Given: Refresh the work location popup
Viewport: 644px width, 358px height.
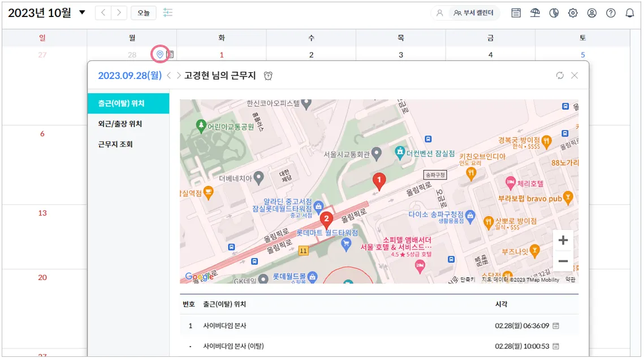Looking at the screenshot, I should click(560, 76).
